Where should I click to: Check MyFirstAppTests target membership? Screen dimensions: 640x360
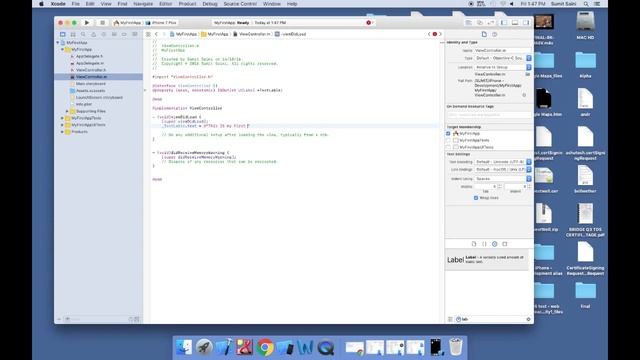[448, 140]
